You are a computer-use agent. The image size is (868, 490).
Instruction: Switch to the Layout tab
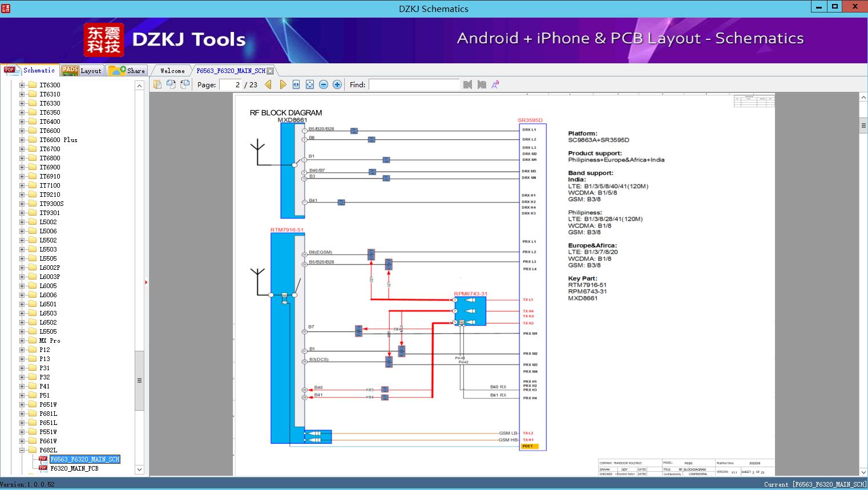[x=82, y=71]
